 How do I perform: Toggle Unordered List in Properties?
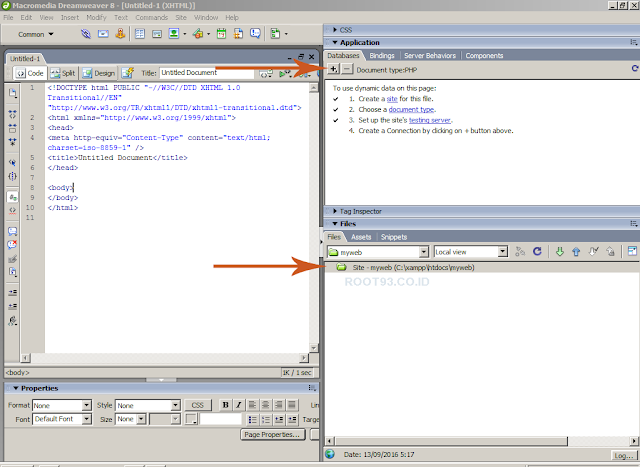(x=253, y=419)
